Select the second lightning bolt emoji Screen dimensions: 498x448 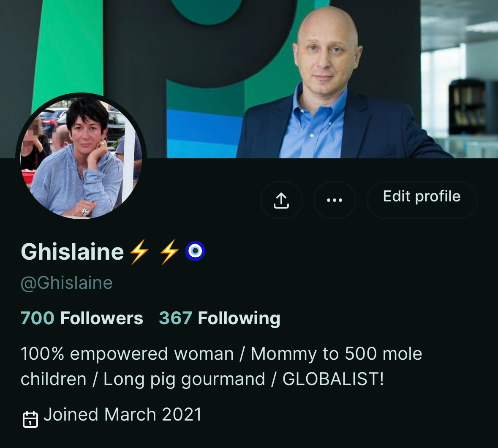pos(169,252)
